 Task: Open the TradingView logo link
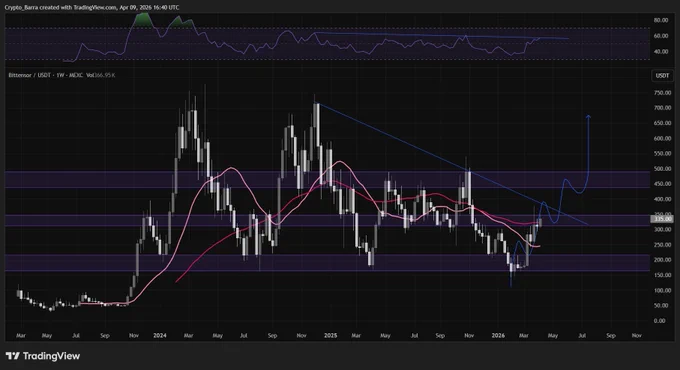pyautogui.click(x=43, y=356)
